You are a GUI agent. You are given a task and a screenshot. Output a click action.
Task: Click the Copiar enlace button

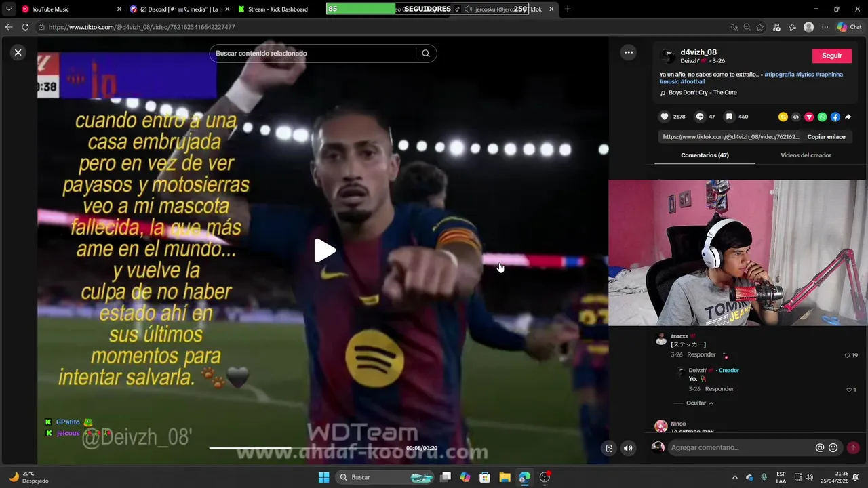826,137
